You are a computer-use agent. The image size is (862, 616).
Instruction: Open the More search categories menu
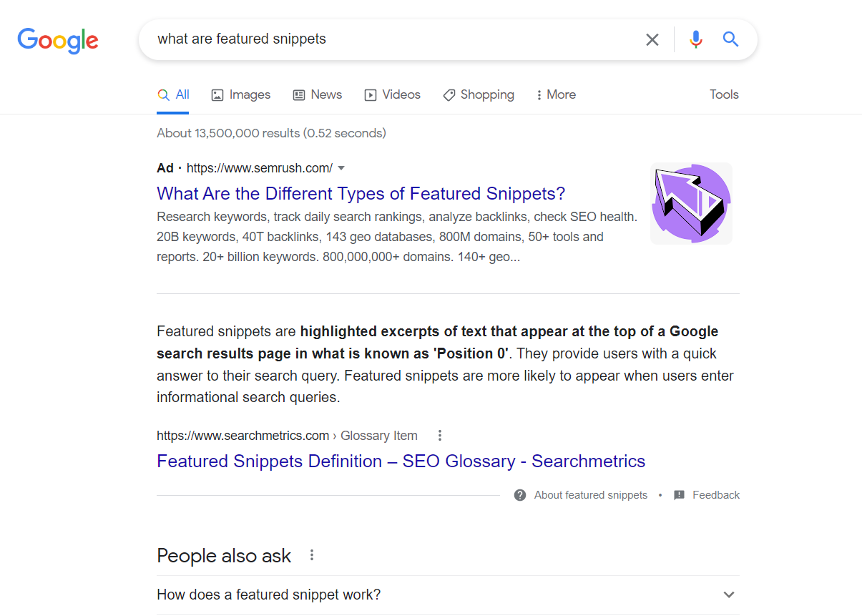556,94
